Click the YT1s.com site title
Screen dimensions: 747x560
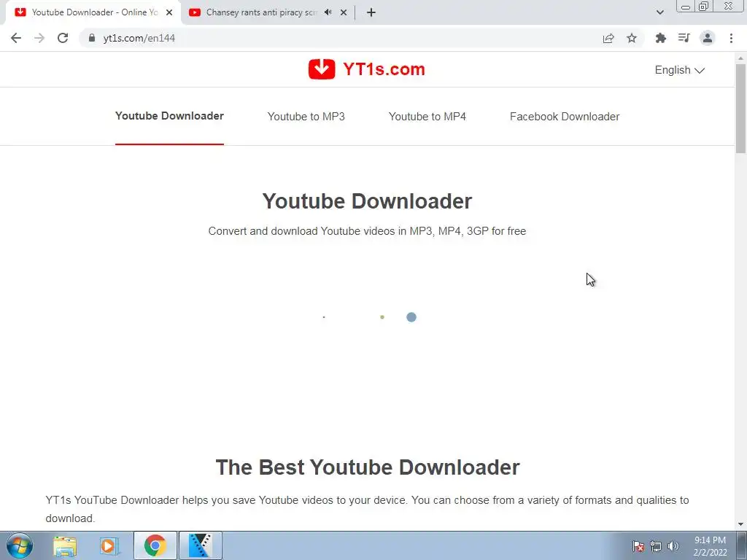tap(384, 69)
